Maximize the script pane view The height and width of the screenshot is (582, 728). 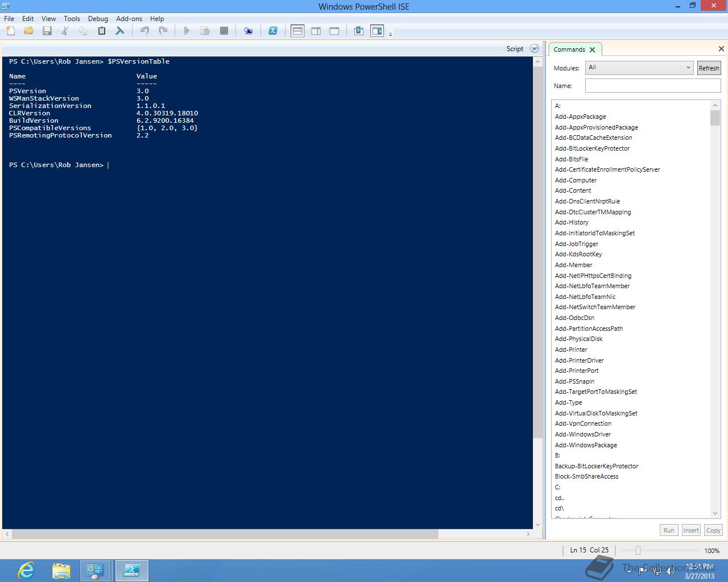[334, 31]
